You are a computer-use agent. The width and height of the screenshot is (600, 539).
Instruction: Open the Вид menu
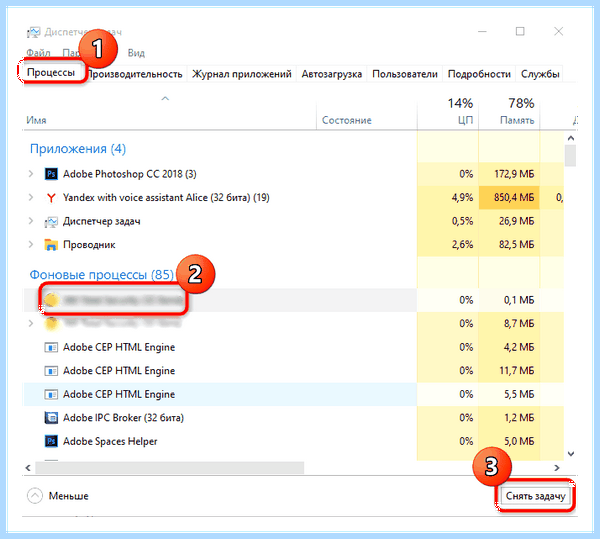coord(136,53)
